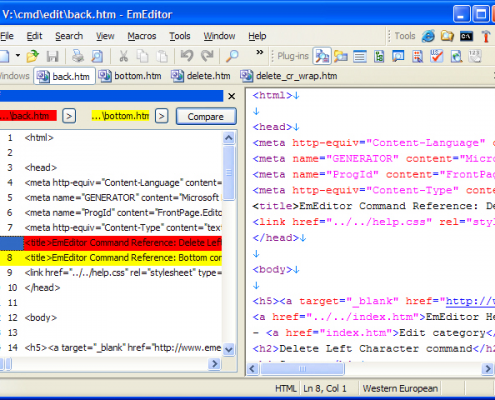Image resolution: width=495 pixels, height=400 pixels.
Task: Click the diff list scroll down arrow
Action: tap(229, 349)
